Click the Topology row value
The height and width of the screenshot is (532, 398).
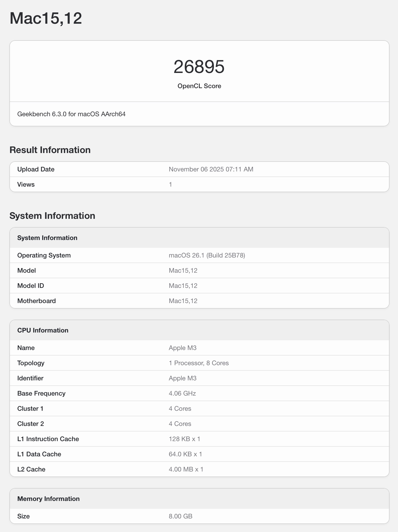(x=199, y=363)
